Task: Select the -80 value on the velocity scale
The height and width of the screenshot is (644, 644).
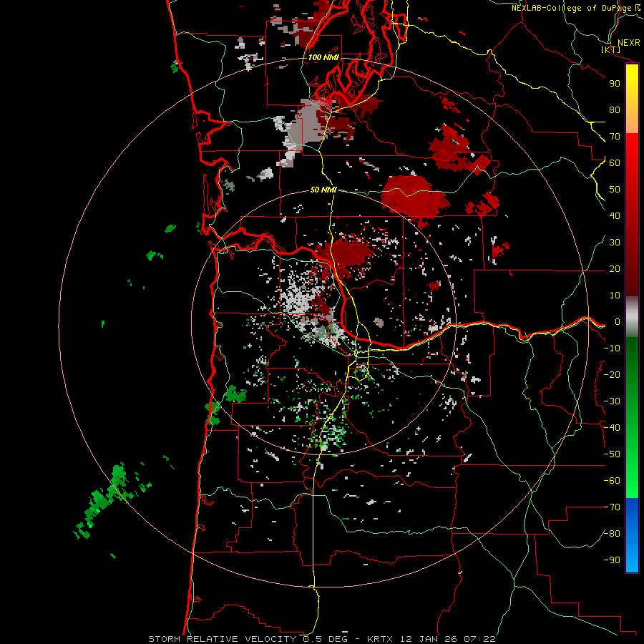Action: pos(612,534)
